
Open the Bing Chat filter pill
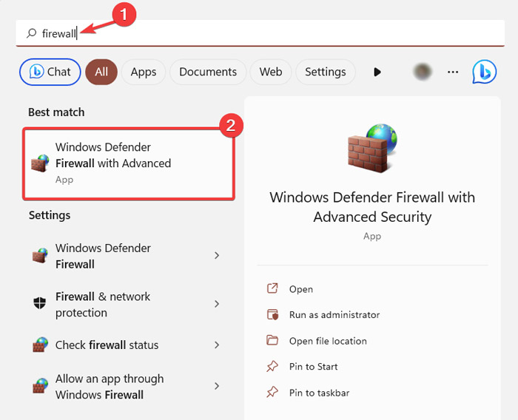(x=50, y=72)
